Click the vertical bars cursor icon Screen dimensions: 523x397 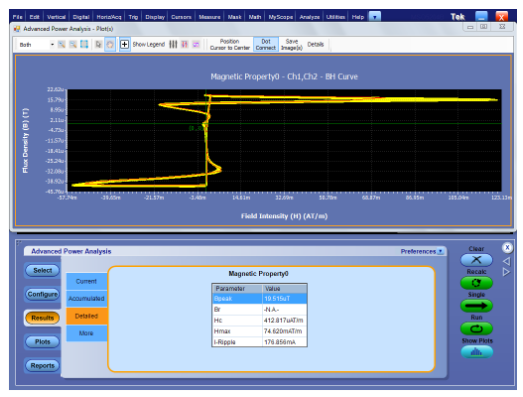[173, 44]
